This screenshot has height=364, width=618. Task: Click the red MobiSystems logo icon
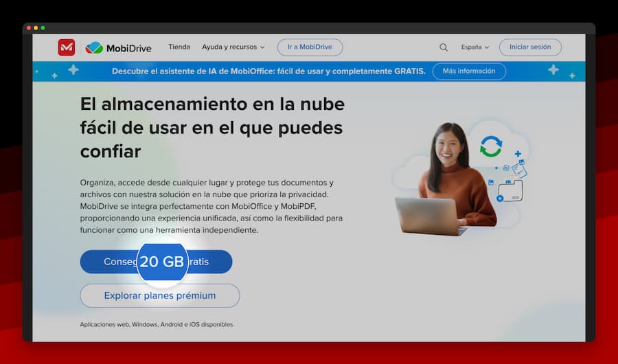coord(66,47)
